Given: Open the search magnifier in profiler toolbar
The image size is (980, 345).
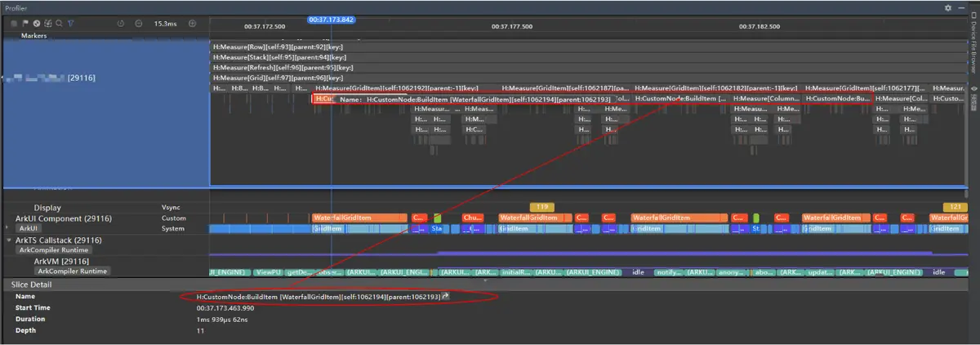Looking at the screenshot, I should 59,24.
